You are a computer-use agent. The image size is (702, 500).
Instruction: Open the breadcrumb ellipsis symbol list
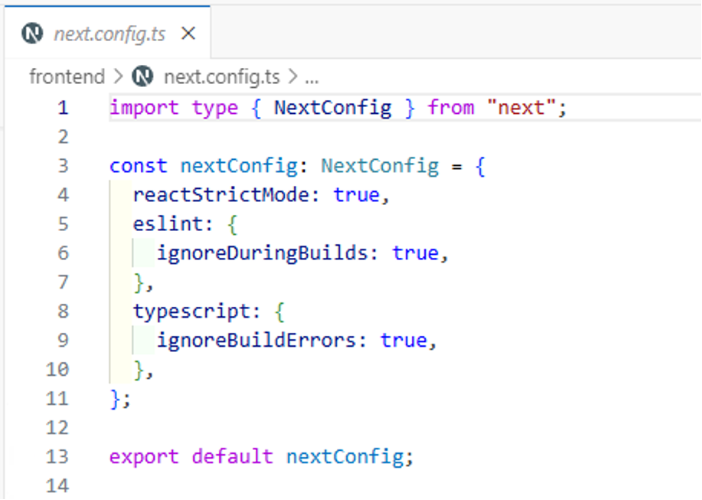(x=312, y=79)
